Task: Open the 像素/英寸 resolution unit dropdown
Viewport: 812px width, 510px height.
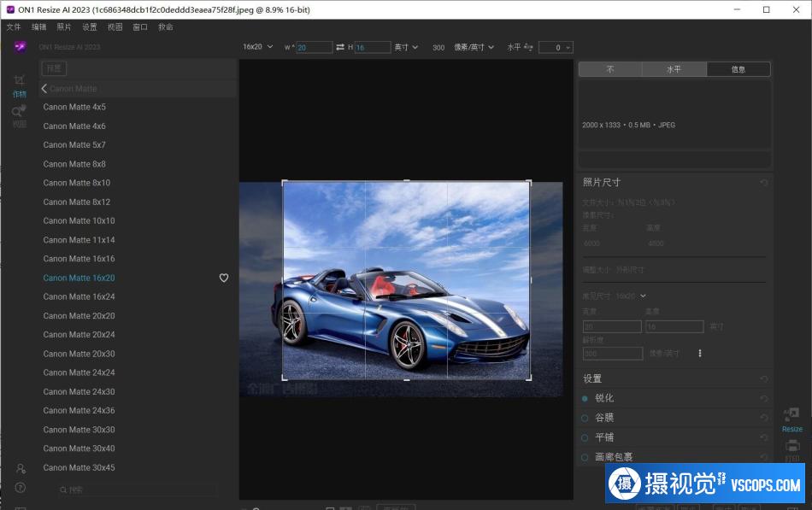Action: [x=474, y=47]
